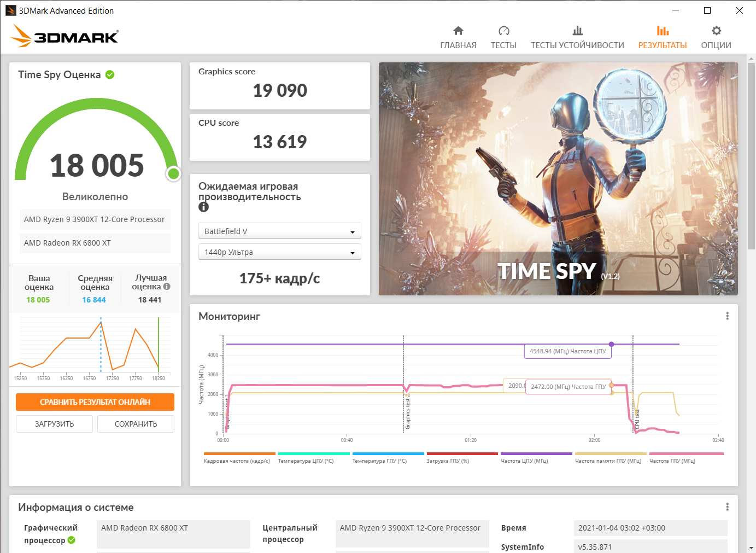
Task: Click the overall score 18 005 in gauge
Action: (97, 165)
